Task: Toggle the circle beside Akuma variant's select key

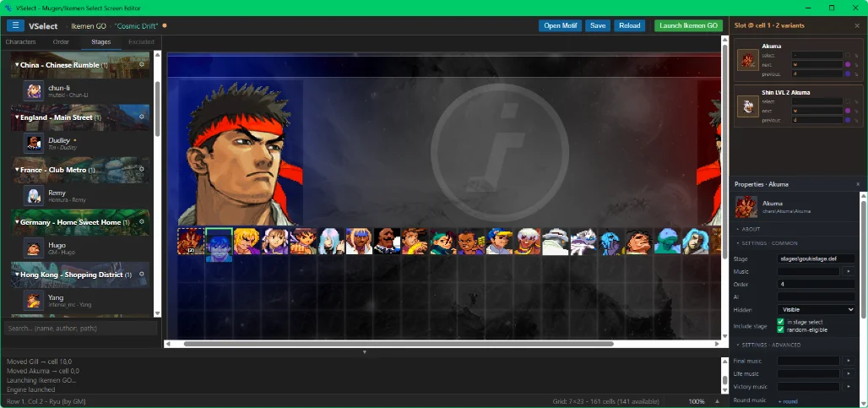Action: (x=848, y=56)
